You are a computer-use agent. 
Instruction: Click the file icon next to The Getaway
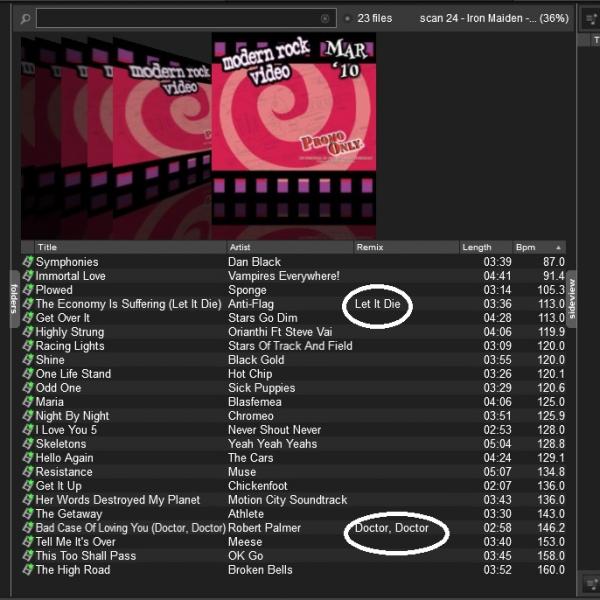(28, 514)
